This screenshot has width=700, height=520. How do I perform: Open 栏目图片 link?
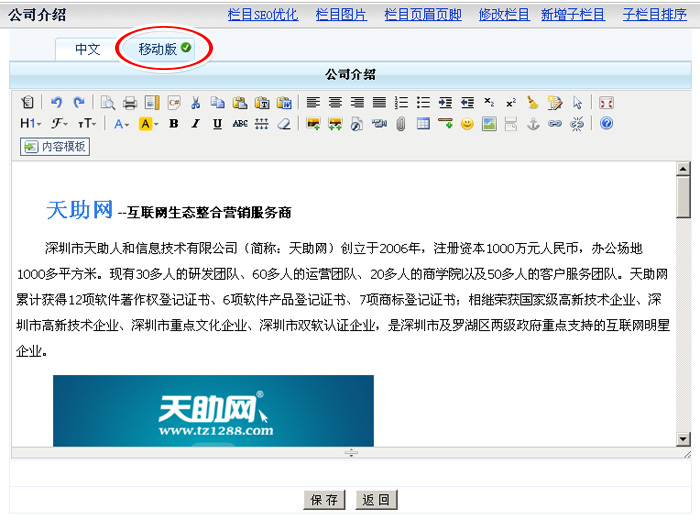coord(341,15)
